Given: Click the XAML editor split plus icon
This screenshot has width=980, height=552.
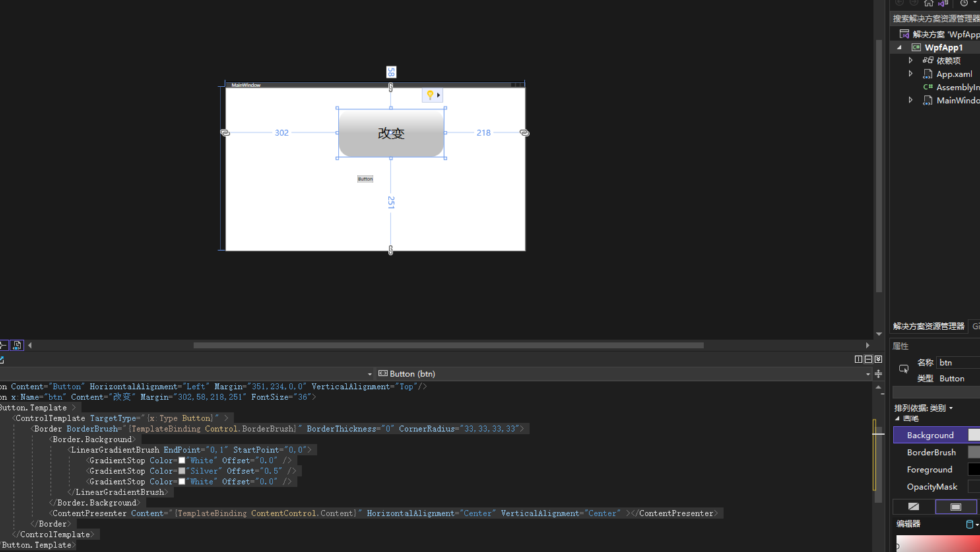Looking at the screenshot, I should click(x=878, y=374).
